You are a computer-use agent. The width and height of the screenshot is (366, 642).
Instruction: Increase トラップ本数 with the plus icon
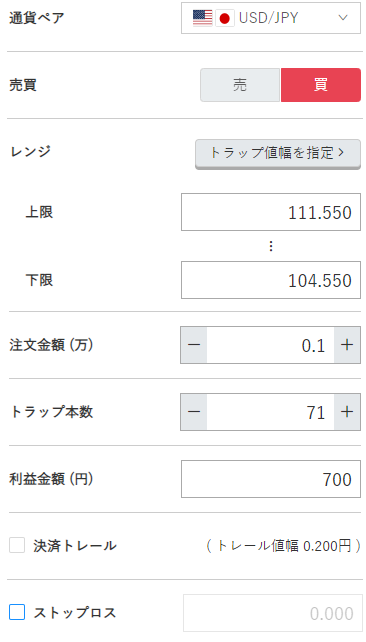347,412
